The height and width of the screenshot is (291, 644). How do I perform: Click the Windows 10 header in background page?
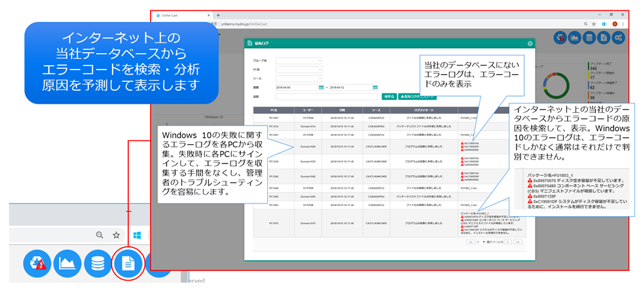pyautogui.click(x=214, y=117)
